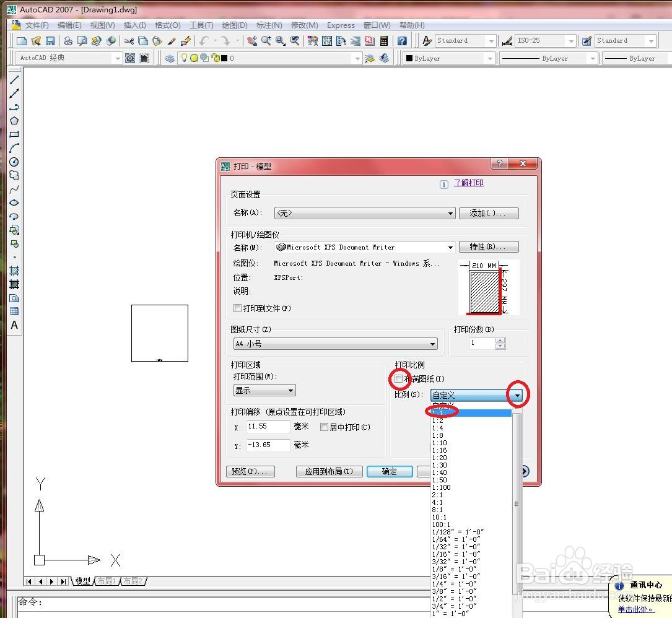Click the Plot printer icon
Viewport: 672px width, 618px height.
68,41
